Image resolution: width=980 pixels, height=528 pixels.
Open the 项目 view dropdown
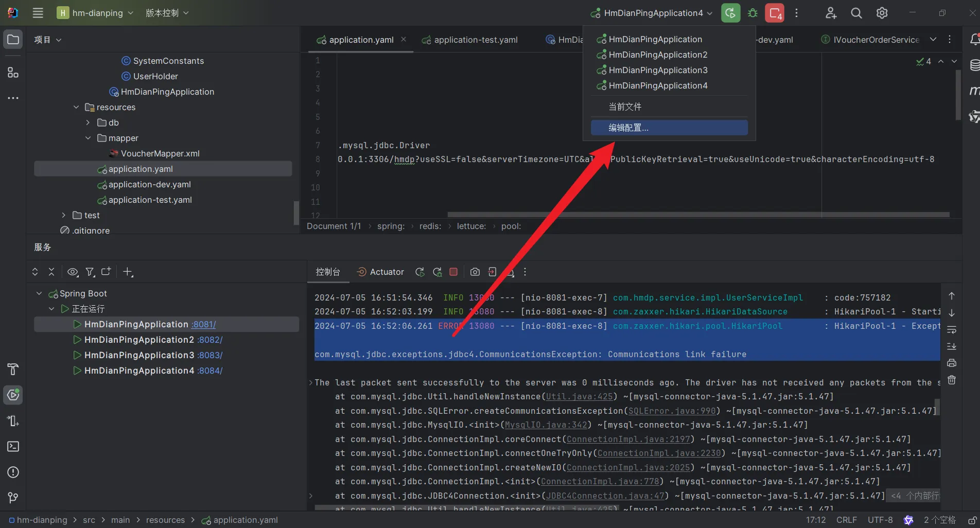pos(47,40)
